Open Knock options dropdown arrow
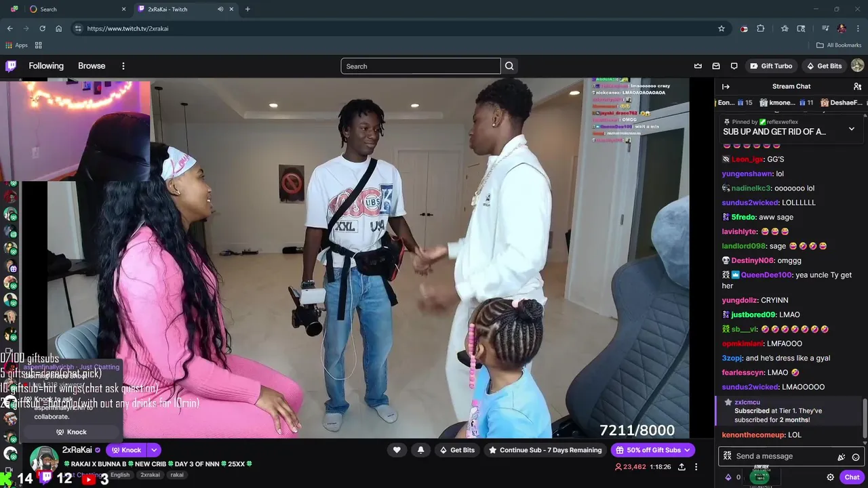This screenshot has height=488, width=868. coord(154,450)
